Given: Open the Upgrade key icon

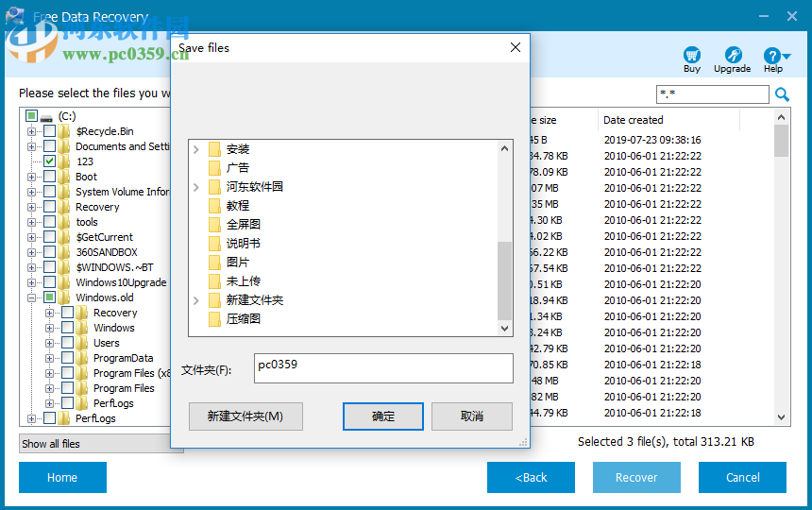Looking at the screenshot, I should click(x=733, y=55).
